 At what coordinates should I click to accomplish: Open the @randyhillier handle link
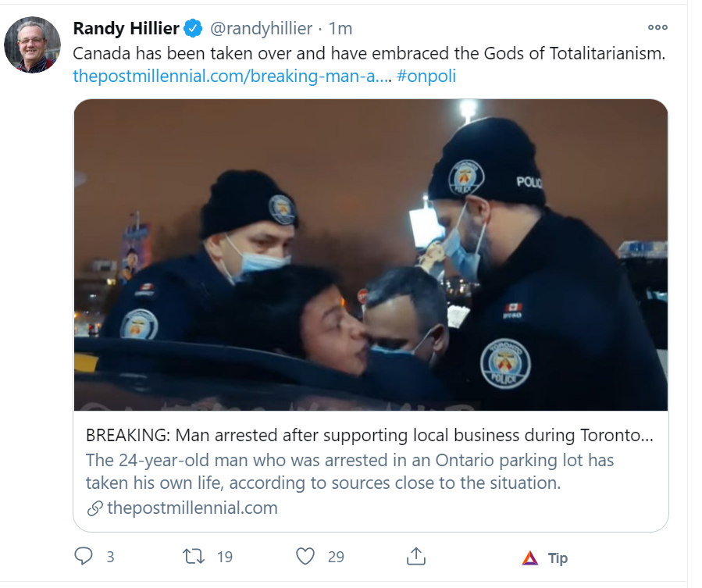[x=260, y=29]
